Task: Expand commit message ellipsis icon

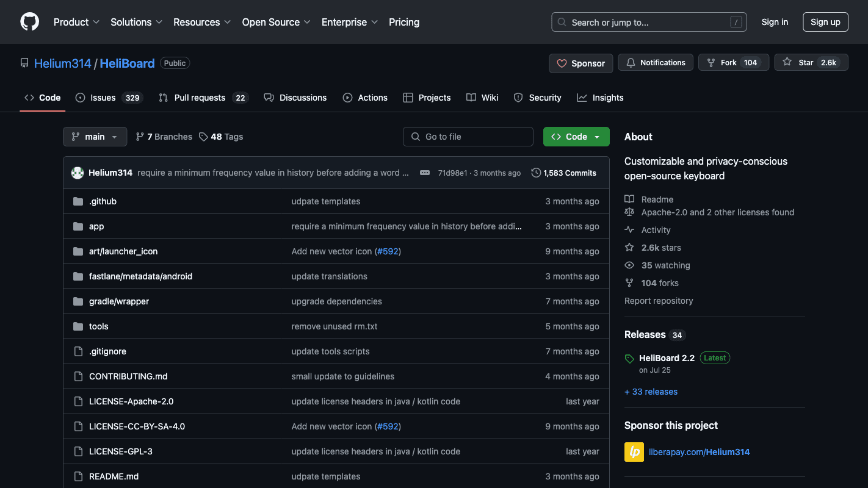Action: [425, 173]
